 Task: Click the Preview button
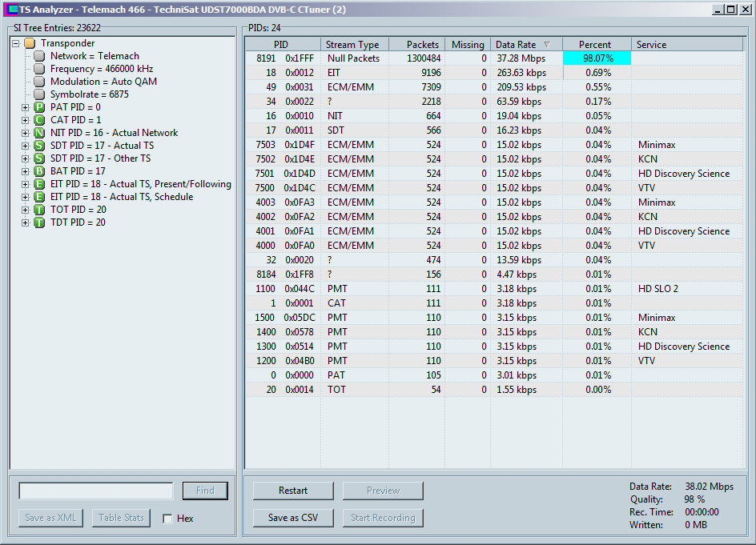383,491
